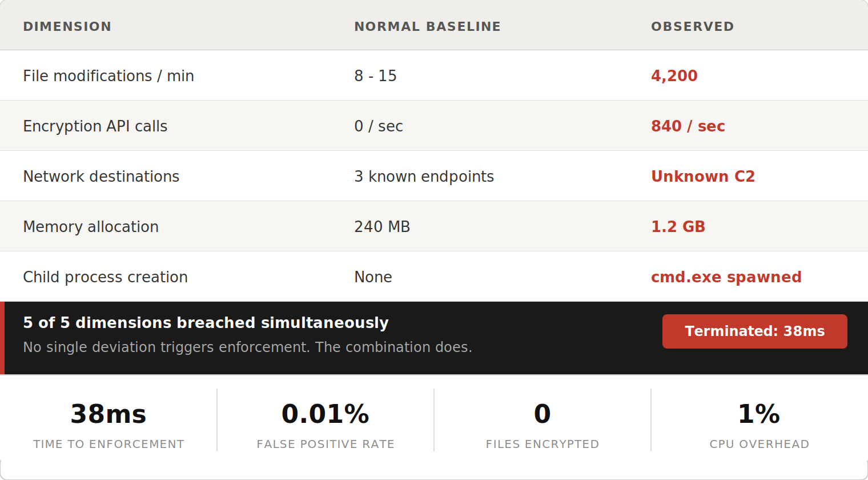Viewport: 868px width, 480px height.
Task: Click the File modifications / min row label
Action: click(x=108, y=75)
